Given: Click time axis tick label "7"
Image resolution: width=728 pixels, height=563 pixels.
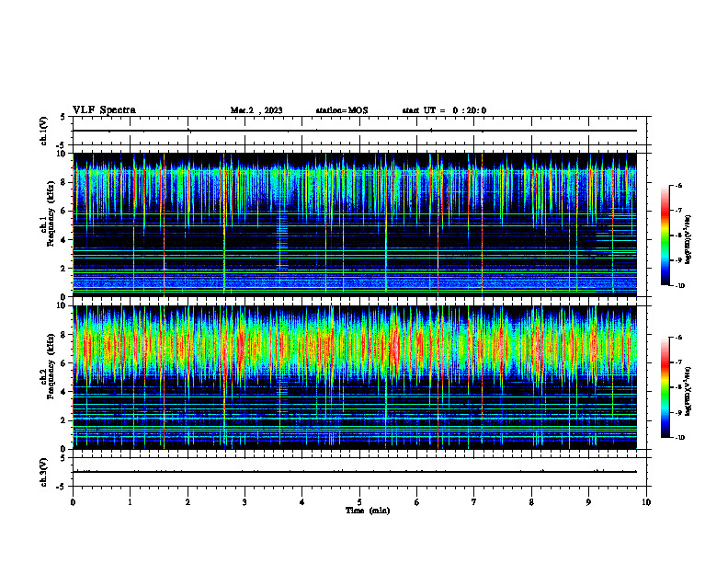Looking at the screenshot, I should 474,502.
